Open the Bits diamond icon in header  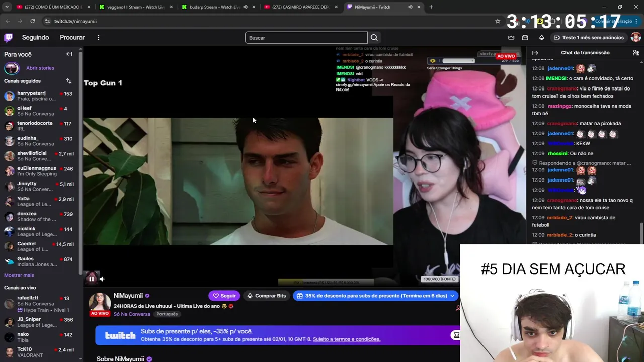tap(541, 37)
